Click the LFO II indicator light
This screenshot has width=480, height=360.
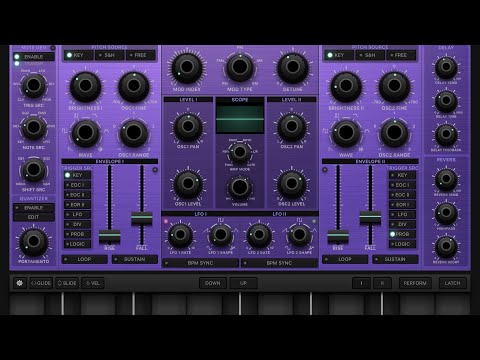[314, 221]
